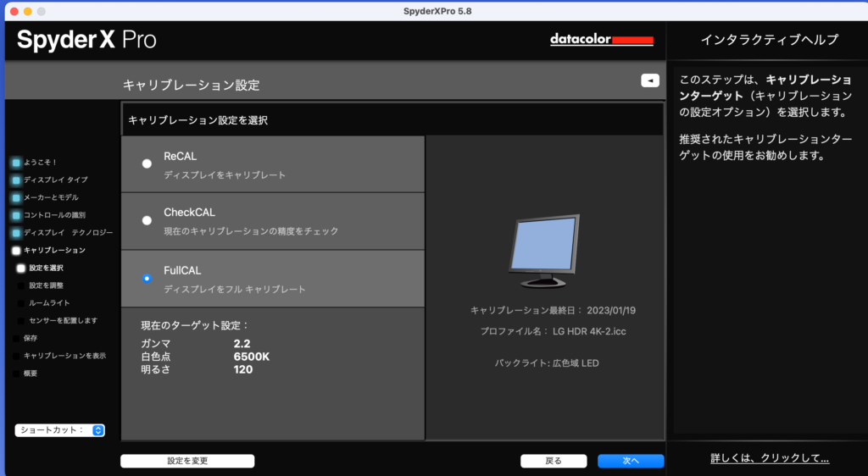Viewport: 868px width, 476px height.
Task: Go to the 保存 step
Action: (x=31, y=338)
